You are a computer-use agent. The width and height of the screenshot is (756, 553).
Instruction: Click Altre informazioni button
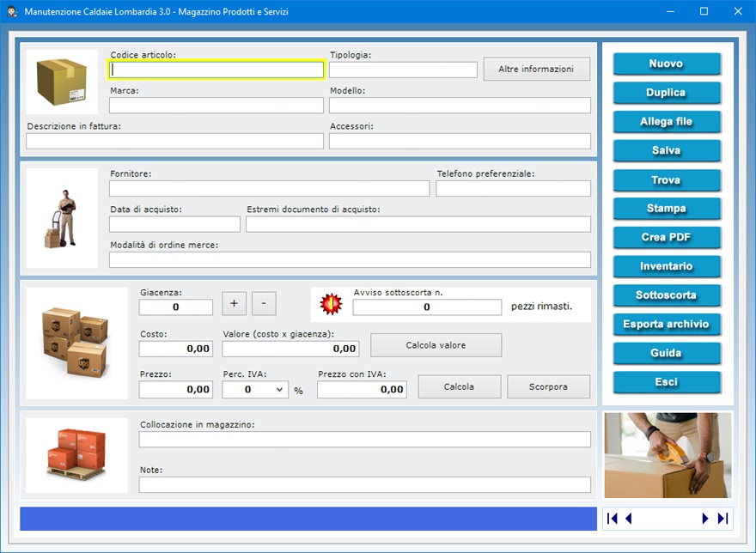tap(537, 69)
